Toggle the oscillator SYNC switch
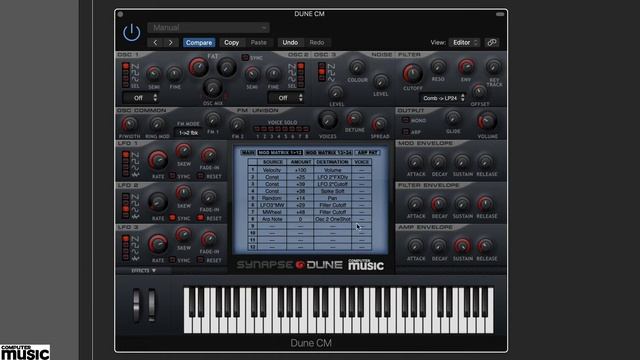 245,58
